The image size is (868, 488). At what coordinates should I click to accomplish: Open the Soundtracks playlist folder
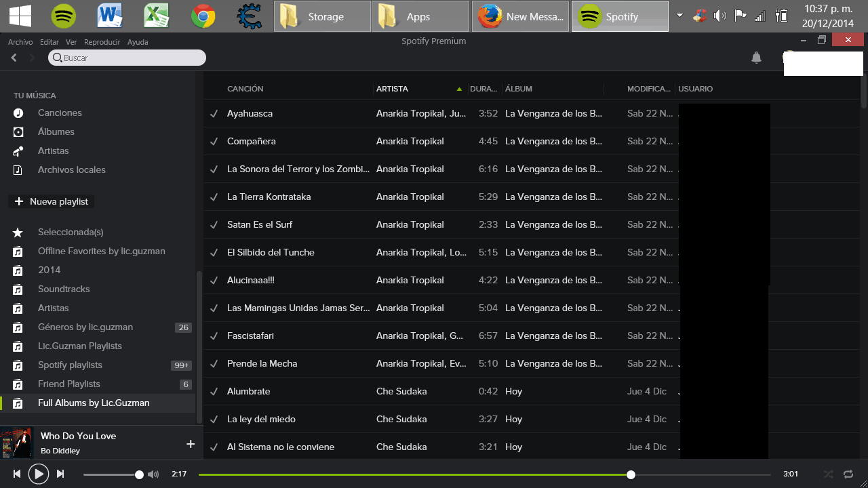click(64, 289)
